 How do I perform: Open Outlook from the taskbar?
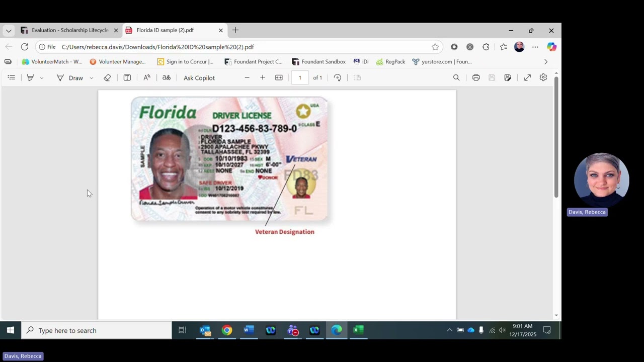(x=205, y=330)
